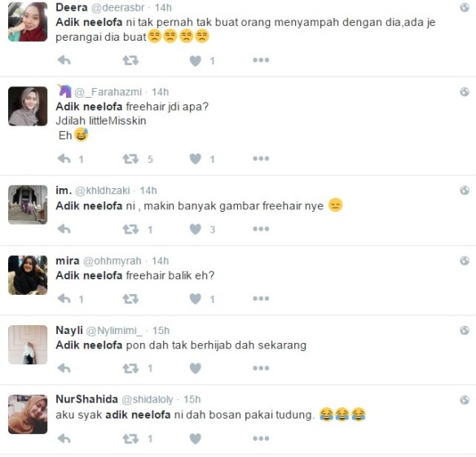This screenshot has height=457, width=476.
Task: Open more options on NurShahida's tweet
Action: tap(261, 438)
